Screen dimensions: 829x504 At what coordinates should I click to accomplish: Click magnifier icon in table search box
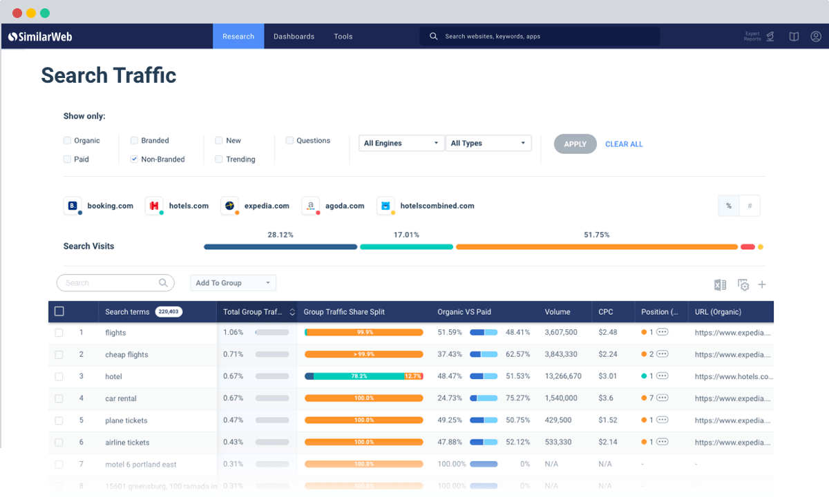(x=164, y=282)
